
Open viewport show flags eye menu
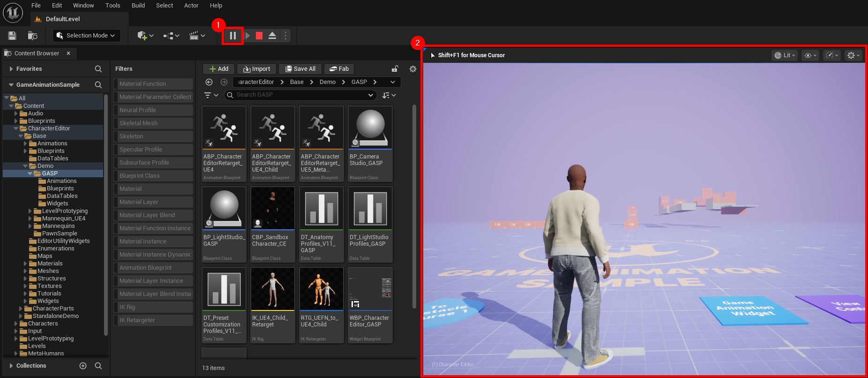[x=810, y=55]
